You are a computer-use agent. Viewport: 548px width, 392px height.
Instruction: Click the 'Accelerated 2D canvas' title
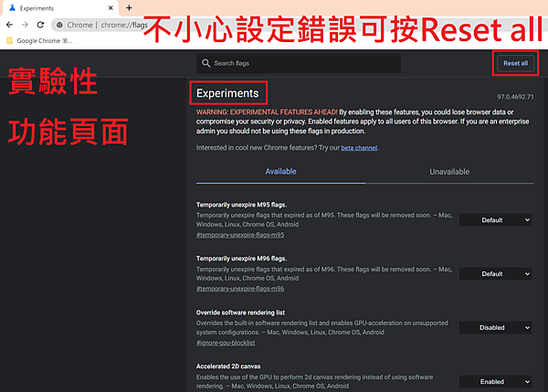click(x=228, y=366)
